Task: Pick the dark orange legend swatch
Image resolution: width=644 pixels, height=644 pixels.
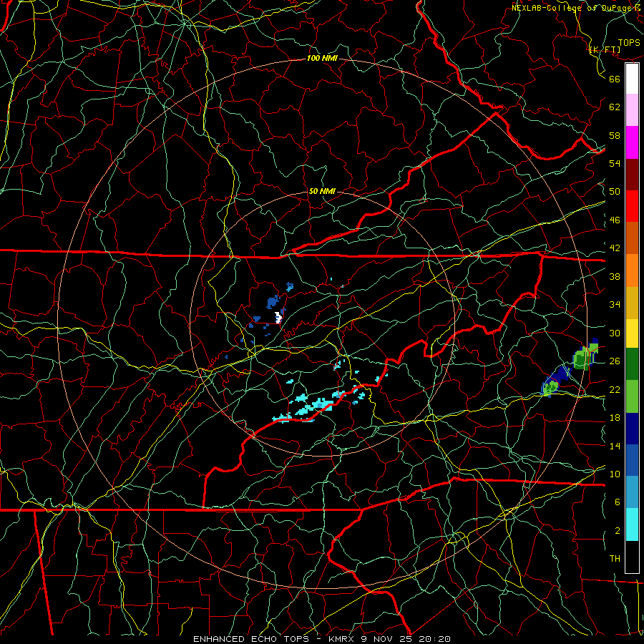Action: tap(632, 238)
